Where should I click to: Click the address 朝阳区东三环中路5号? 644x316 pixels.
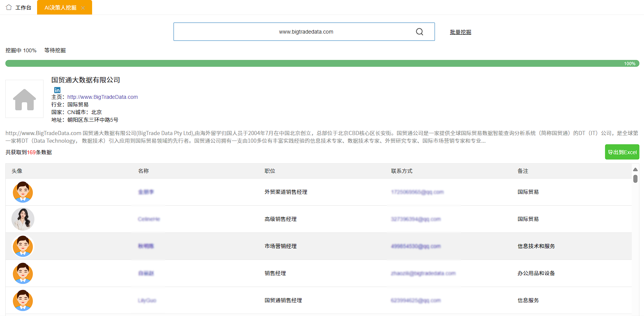click(93, 120)
